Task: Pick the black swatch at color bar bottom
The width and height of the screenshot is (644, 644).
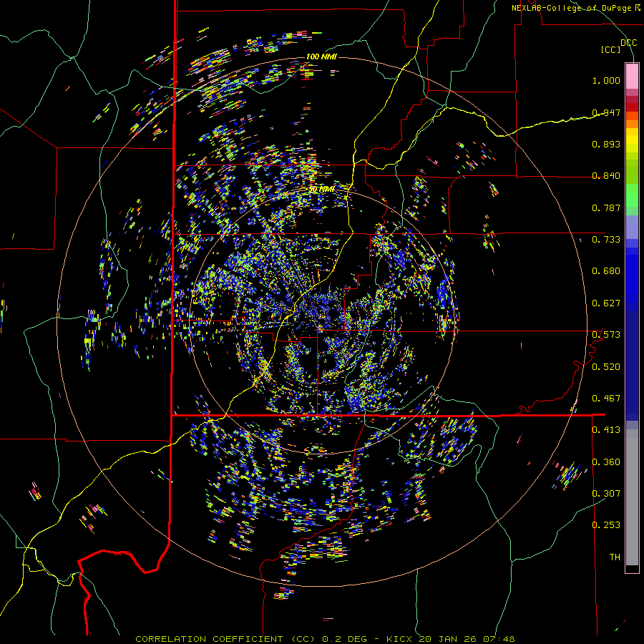Action: (x=632, y=569)
